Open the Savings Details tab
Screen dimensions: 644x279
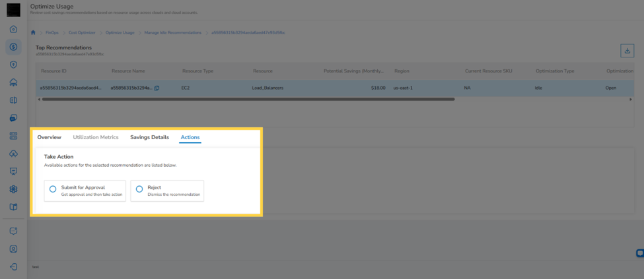(x=149, y=137)
